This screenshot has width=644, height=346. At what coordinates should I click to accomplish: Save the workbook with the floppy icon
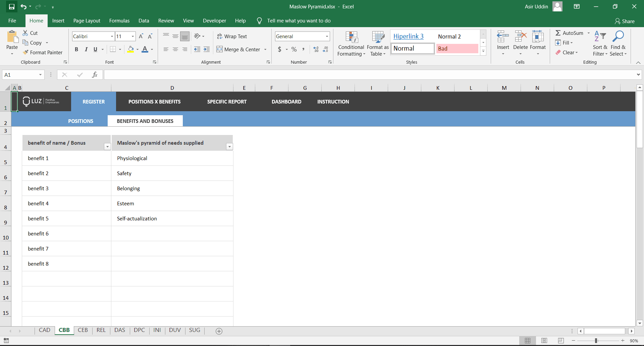point(12,6)
